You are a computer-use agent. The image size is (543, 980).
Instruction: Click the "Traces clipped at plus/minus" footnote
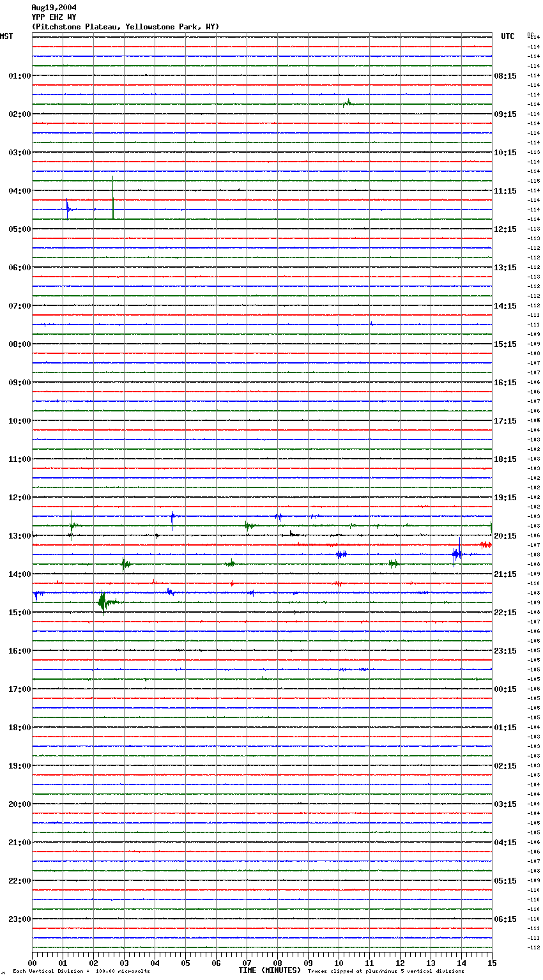[x=386, y=972]
